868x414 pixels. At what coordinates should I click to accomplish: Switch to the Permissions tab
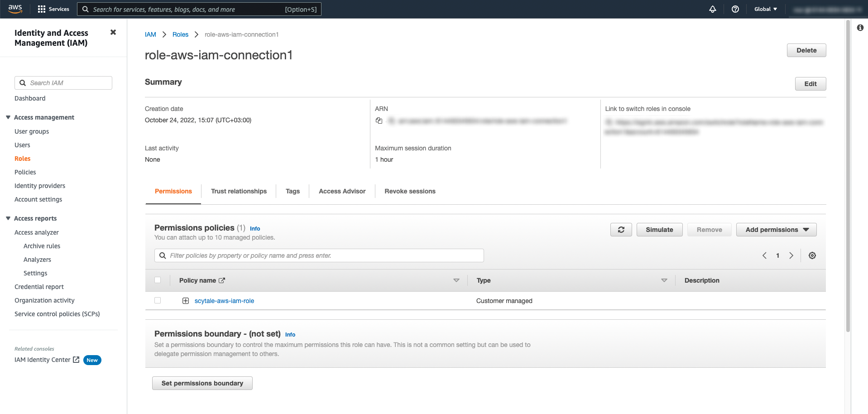coord(173,191)
